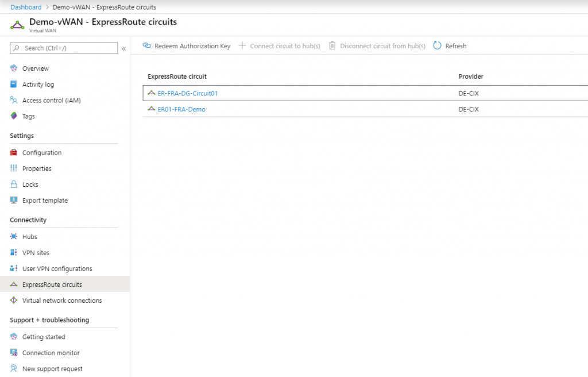The height and width of the screenshot is (377, 588).
Task: Click the Refresh label
Action: click(455, 46)
